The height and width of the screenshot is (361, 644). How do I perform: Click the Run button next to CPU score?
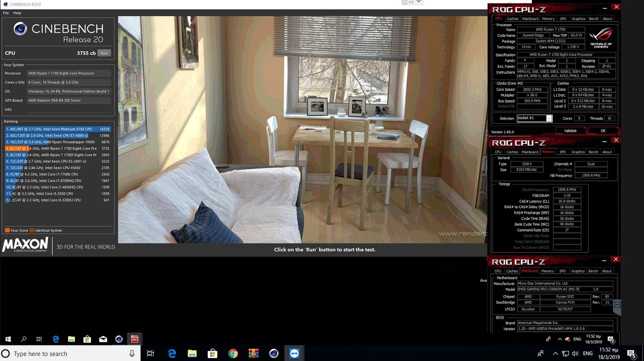tap(104, 53)
